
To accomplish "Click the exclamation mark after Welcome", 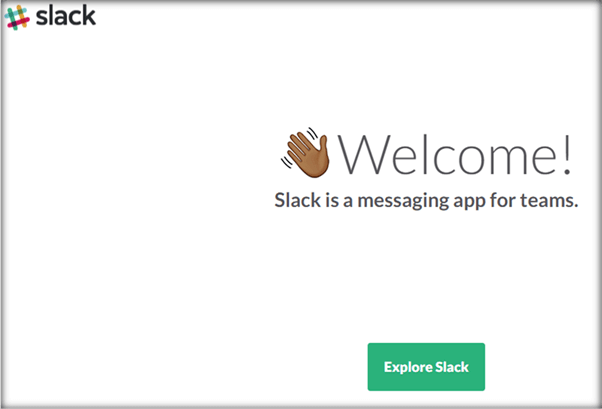I will [566, 155].
